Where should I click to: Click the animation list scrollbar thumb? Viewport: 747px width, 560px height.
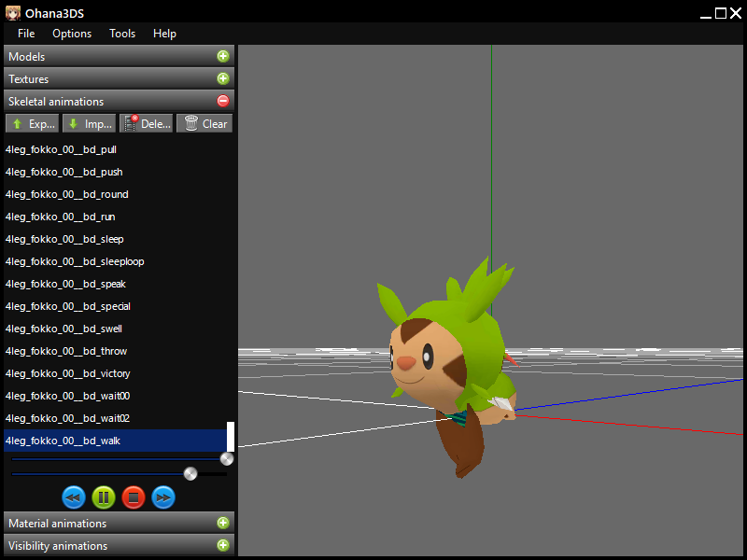coord(231,436)
